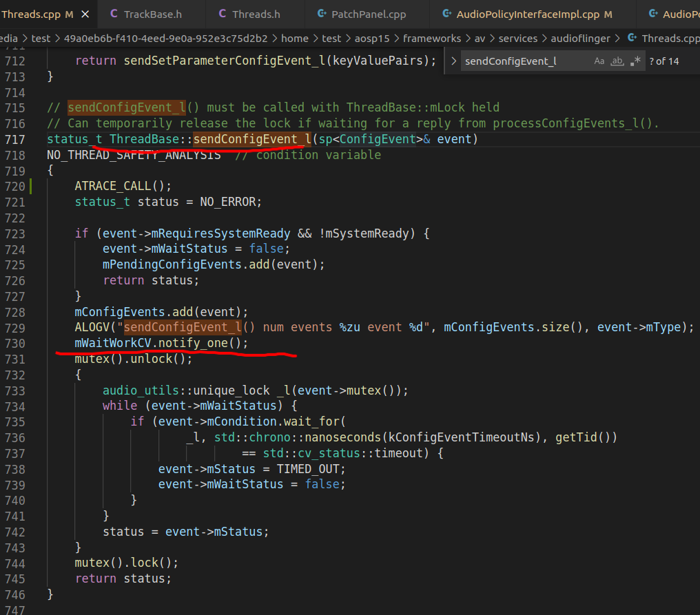Screen dimensions: 700x615
Task: Click 'mRequiresSystemReady' on line 723
Action: click(221, 233)
